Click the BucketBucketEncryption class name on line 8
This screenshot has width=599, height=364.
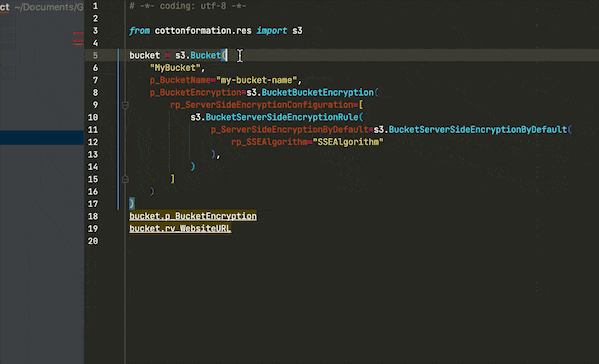(x=317, y=92)
